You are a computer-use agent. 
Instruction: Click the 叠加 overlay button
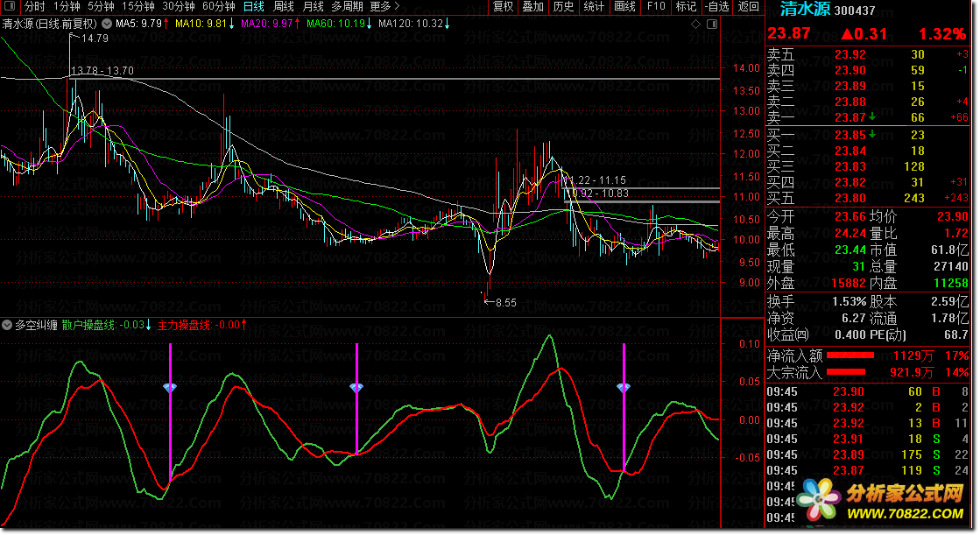coord(533,7)
